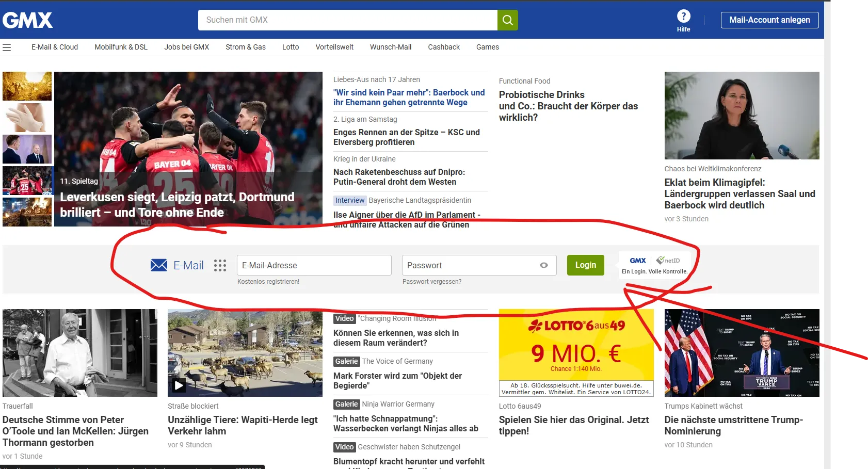
Task: Open the Games menu item
Action: tap(488, 47)
